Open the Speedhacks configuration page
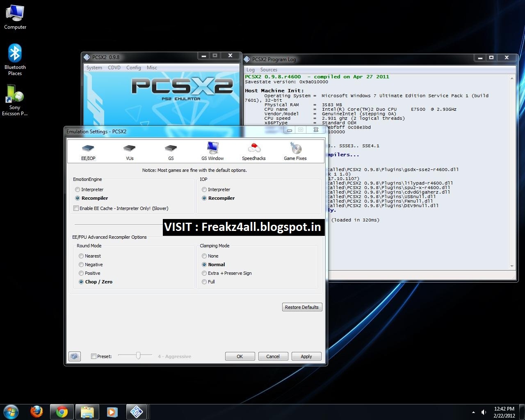 (x=253, y=151)
